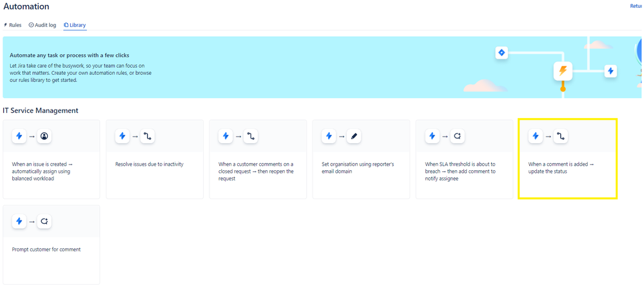Screen dimensions: 644x292
Task: Click the lightning icon on update the status card
Action: [535, 136]
